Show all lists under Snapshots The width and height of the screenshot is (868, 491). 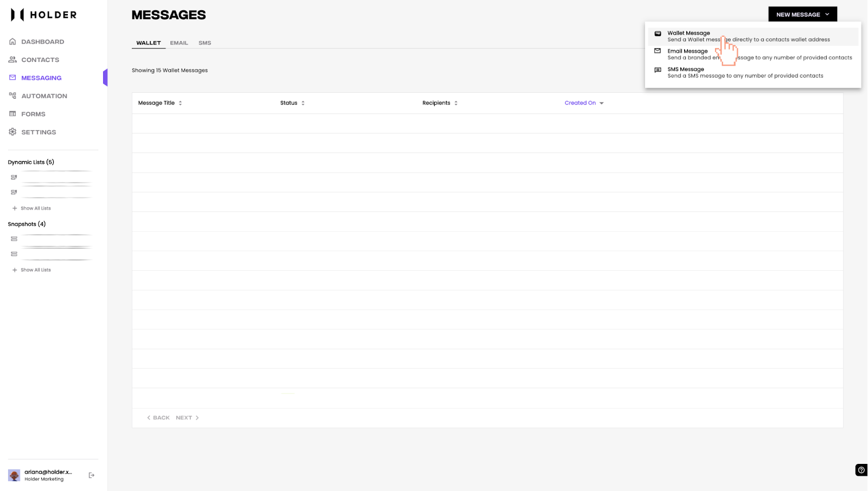coord(31,270)
